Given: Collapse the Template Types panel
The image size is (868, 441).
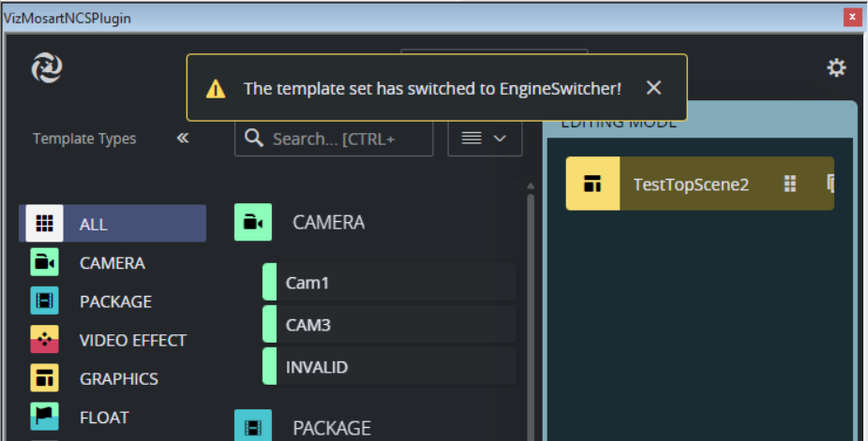Looking at the screenshot, I should pyautogui.click(x=182, y=139).
